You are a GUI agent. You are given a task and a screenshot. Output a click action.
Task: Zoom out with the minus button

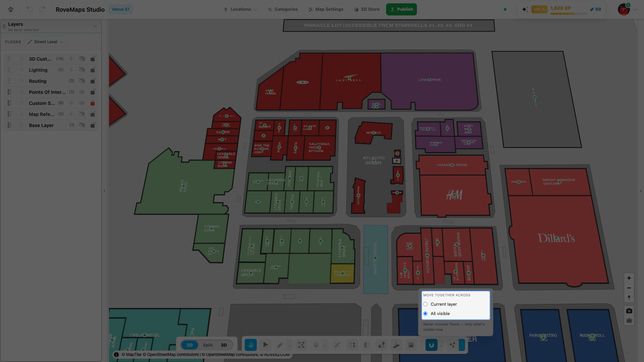coord(629,288)
